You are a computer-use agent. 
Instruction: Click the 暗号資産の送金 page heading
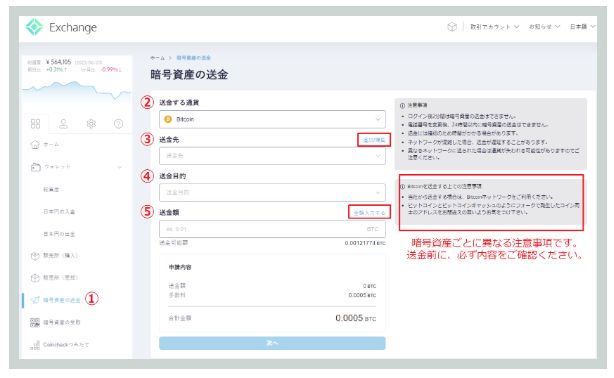coord(189,74)
